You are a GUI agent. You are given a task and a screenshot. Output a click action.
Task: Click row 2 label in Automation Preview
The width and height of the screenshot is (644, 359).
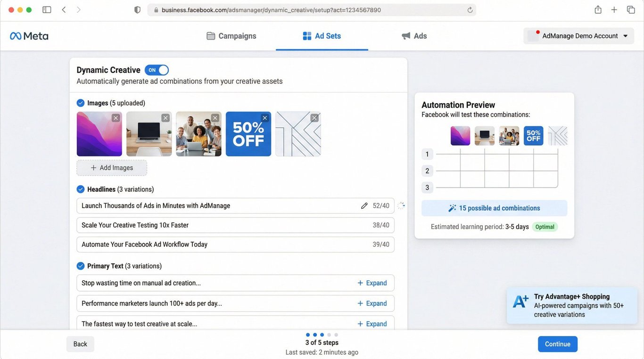click(x=427, y=171)
